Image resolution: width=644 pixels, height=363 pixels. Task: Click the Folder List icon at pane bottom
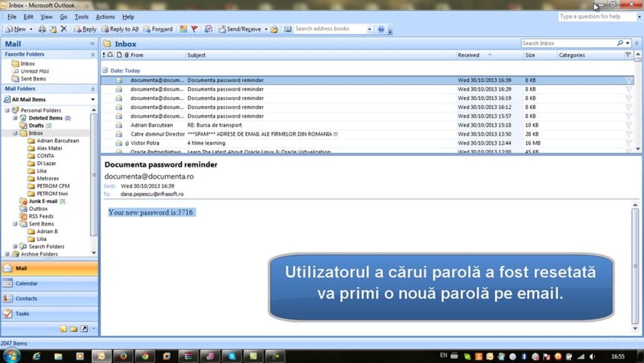coord(74,329)
